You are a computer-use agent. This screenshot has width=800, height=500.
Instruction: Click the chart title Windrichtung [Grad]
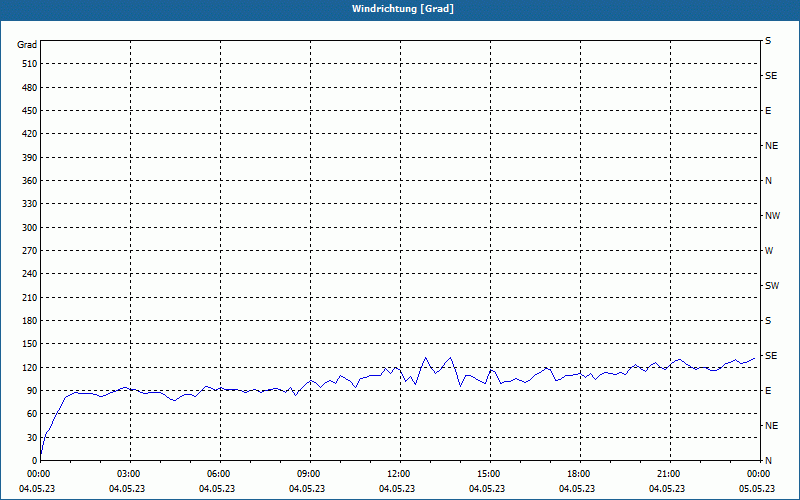403,9
